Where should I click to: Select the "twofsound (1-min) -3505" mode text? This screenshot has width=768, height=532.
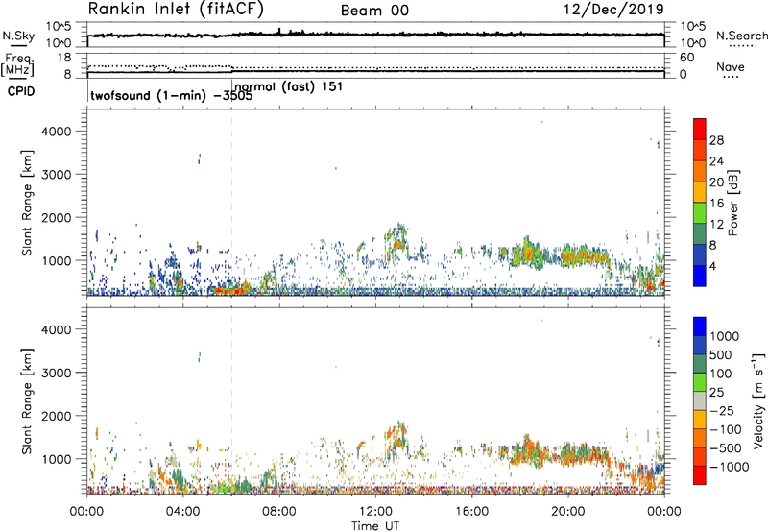172,95
